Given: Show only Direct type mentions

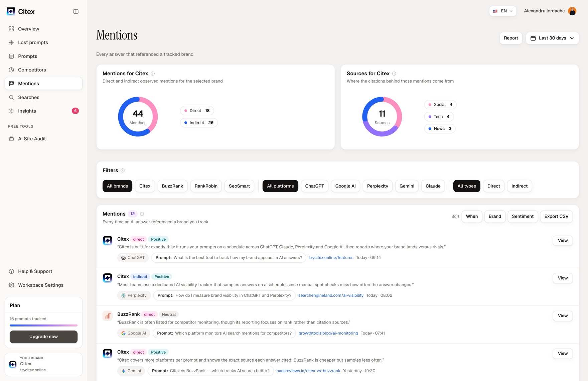Looking at the screenshot, I should pyautogui.click(x=493, y=186).
